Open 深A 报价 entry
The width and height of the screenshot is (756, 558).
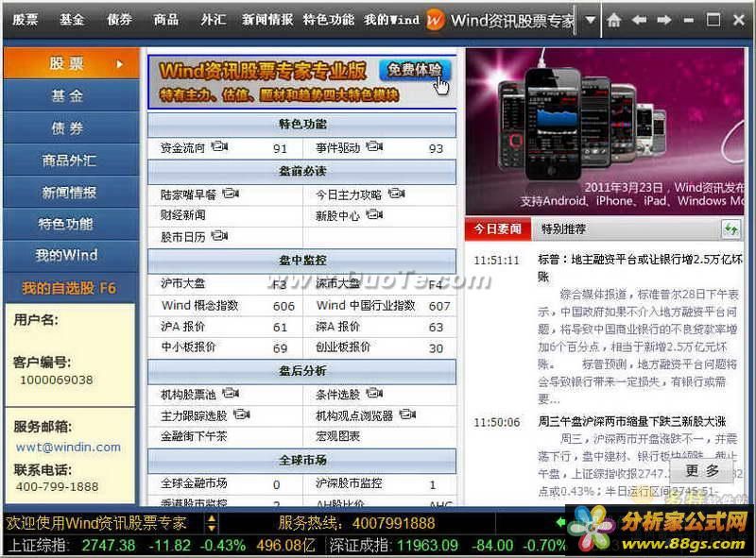[338, 327]
